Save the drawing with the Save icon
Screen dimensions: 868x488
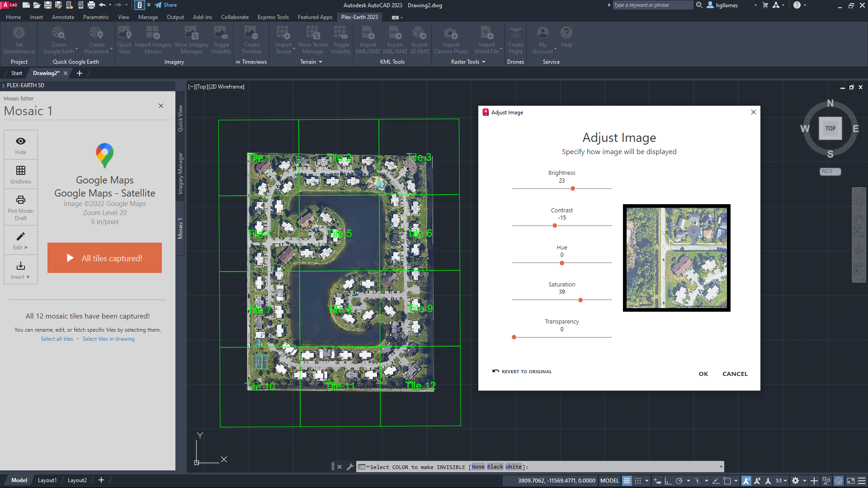pyautogui.click(x=47, y=5)
